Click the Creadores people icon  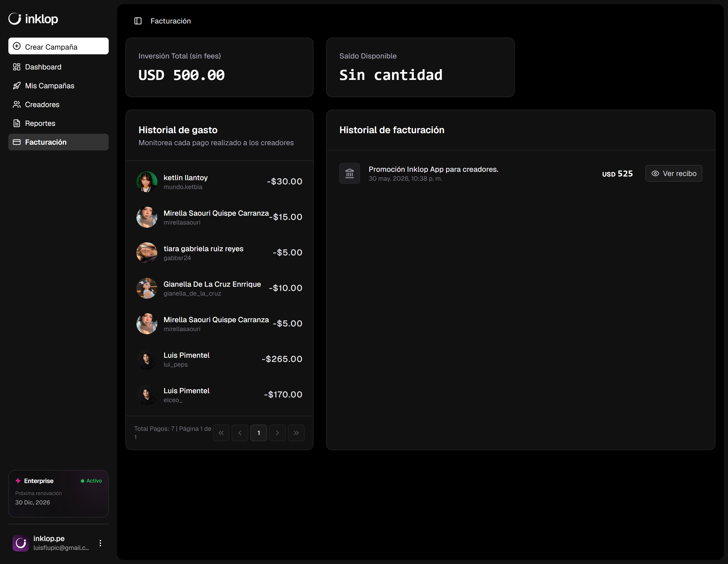coord(17,105)
